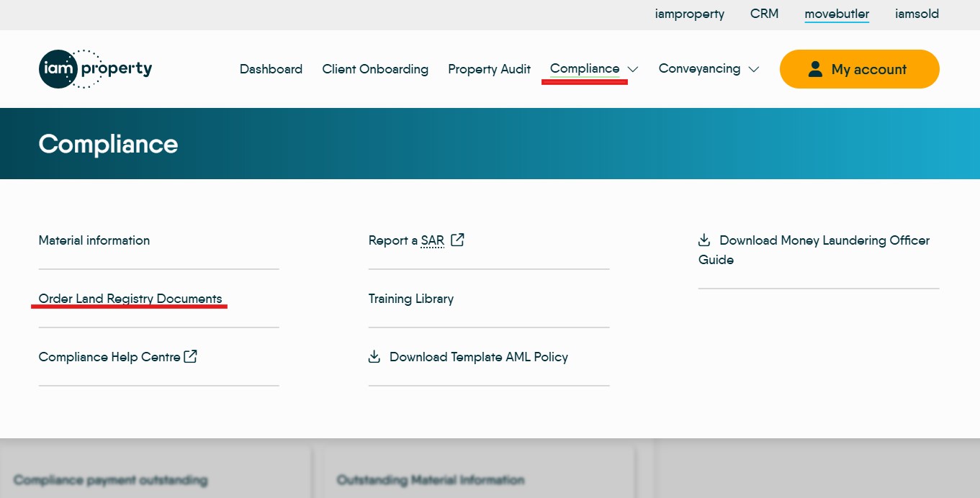Click the iamproperty logo
This screenshot has width=980, height=498.
[95, 69]
